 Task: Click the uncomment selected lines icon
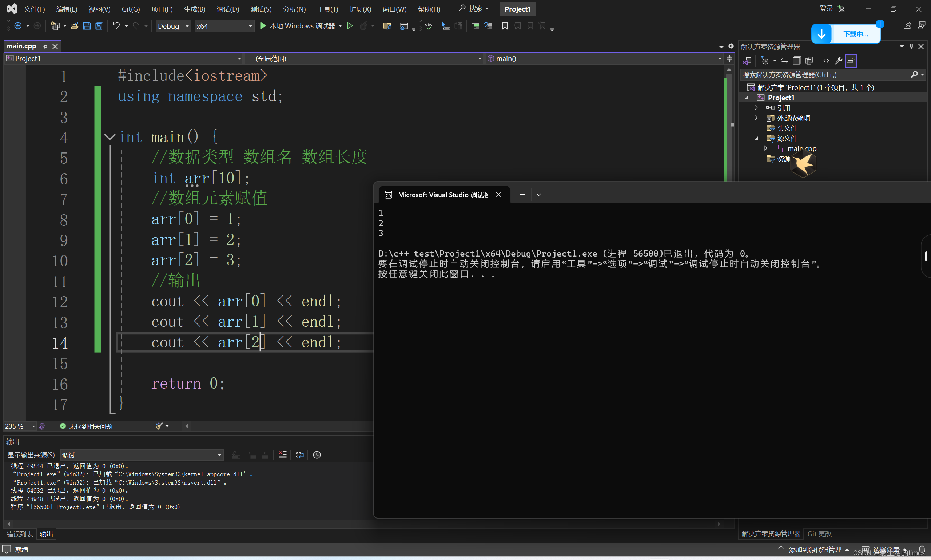tap(488, 26)
